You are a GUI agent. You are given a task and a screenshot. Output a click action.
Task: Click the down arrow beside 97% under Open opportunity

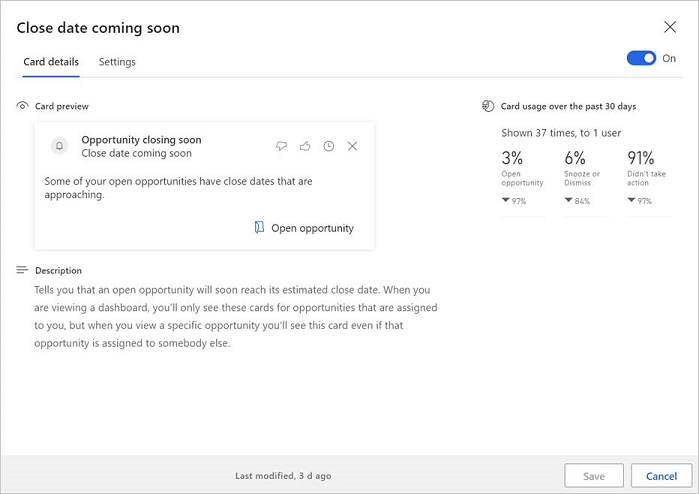(506, 200)
